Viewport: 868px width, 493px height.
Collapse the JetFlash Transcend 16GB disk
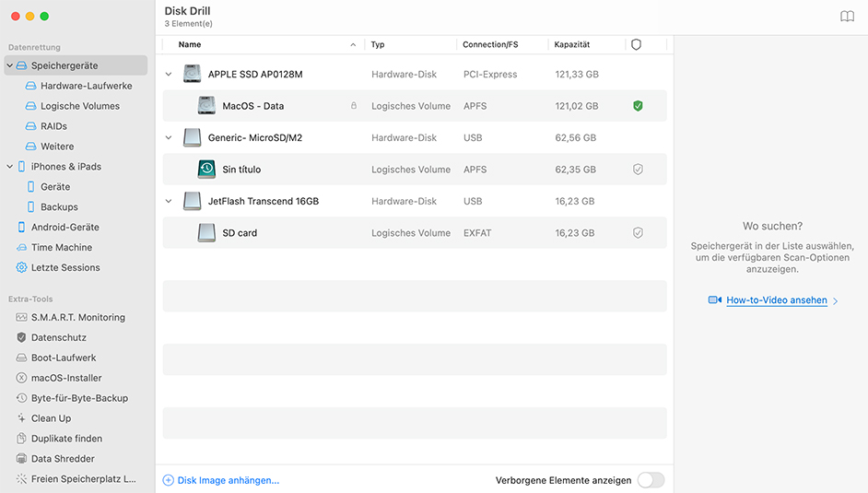tap(168, 201)
